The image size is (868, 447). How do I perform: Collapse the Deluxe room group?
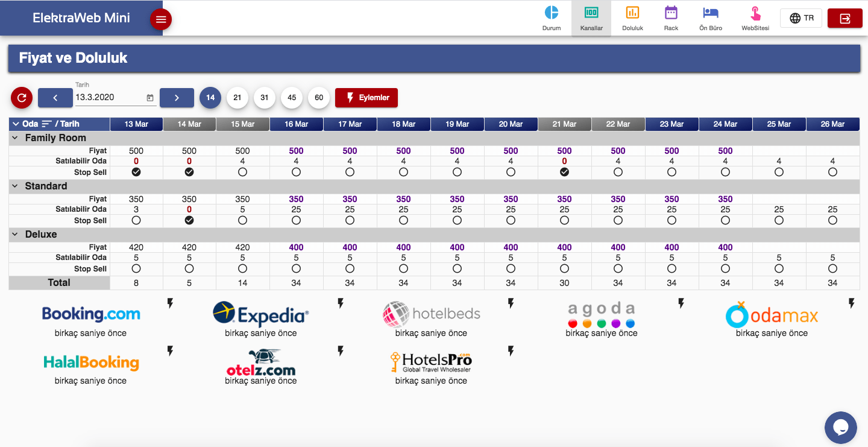14,234
